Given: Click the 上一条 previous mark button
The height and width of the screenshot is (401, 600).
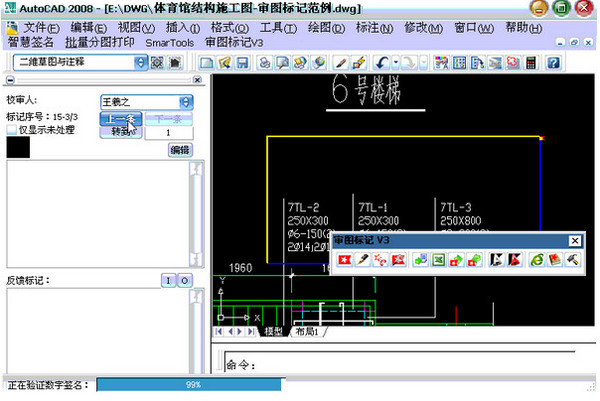Looking at the screenshot, I should [119, 118].
